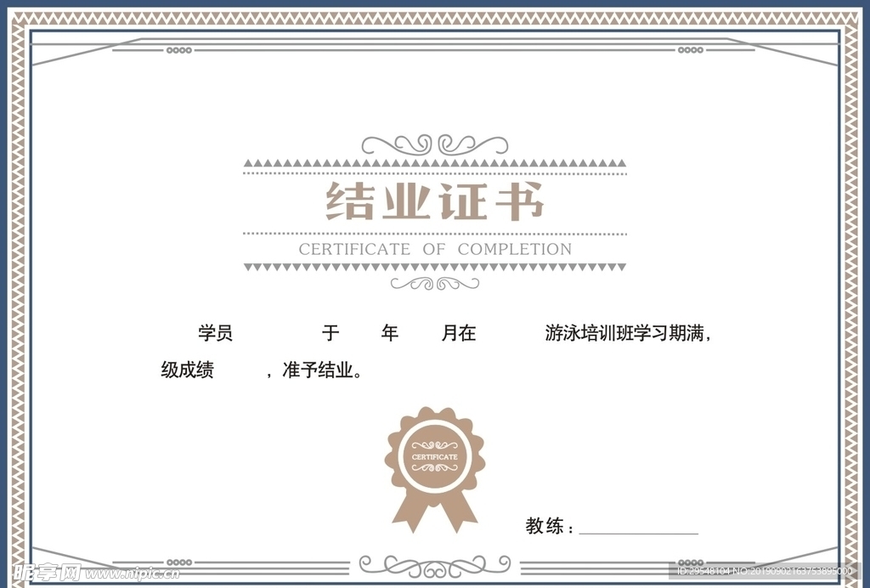The image size is (870, 588).
Task: Select the bottom center scroll ornament
Action: [x=434, y=564]
